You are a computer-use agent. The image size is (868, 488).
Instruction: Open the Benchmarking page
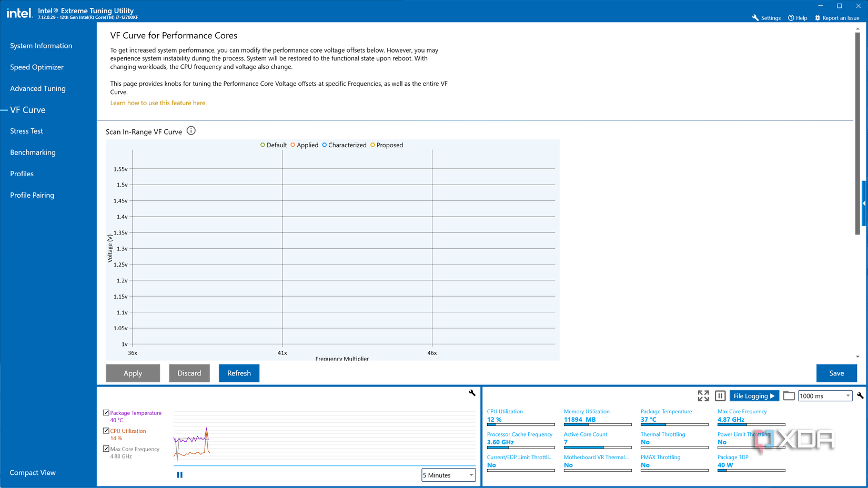[33, 152]
